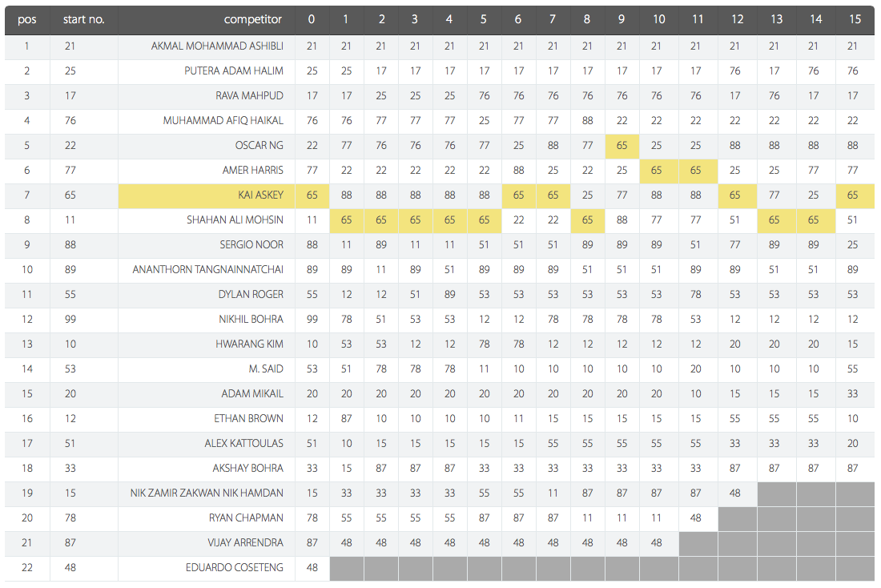Click highlighted competitor name KAI ASKEY
Image resolution: width=881 pixels, height=588 pixels.
coord(261,195)
